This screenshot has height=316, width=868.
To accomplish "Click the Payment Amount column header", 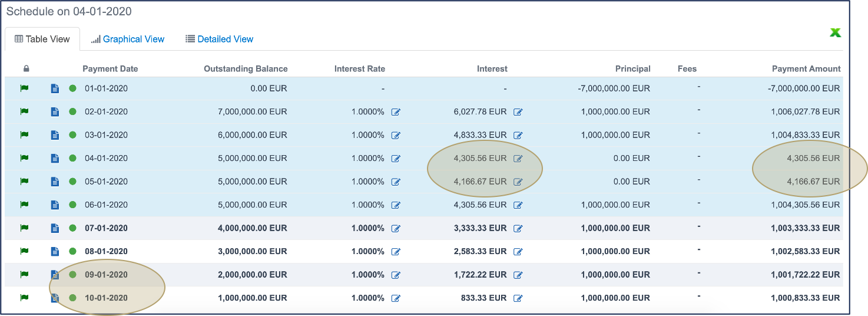I will pyautogui.click(x=806, y=68).
